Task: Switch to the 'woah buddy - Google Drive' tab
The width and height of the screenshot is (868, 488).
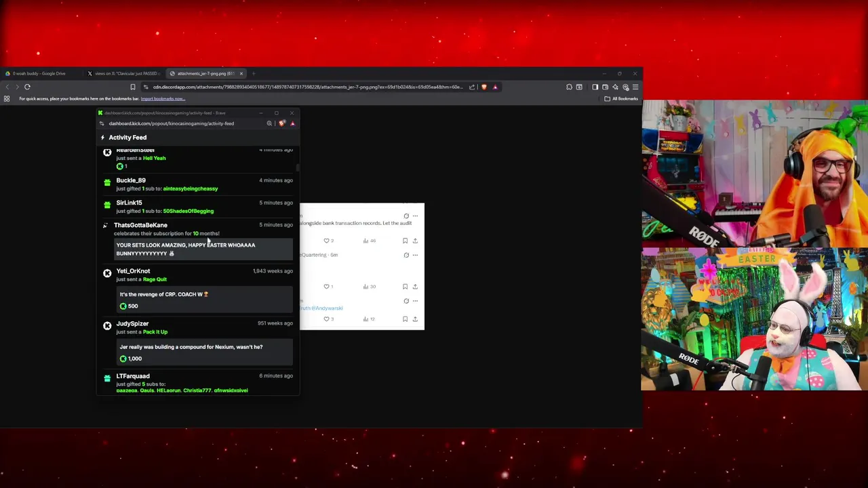Action: point(41,73)
